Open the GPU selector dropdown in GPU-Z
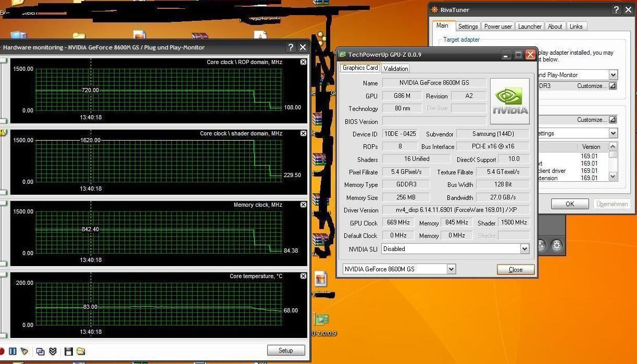 coord(451,269)
